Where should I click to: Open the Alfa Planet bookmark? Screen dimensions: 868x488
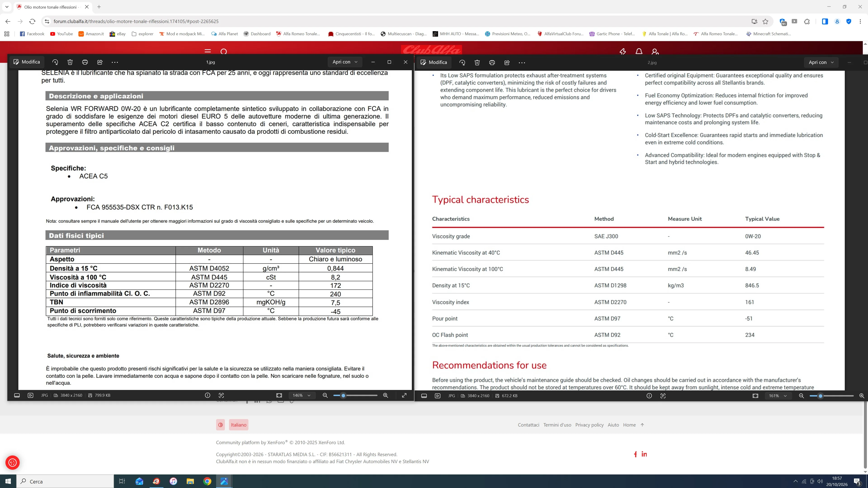[224, 34]
